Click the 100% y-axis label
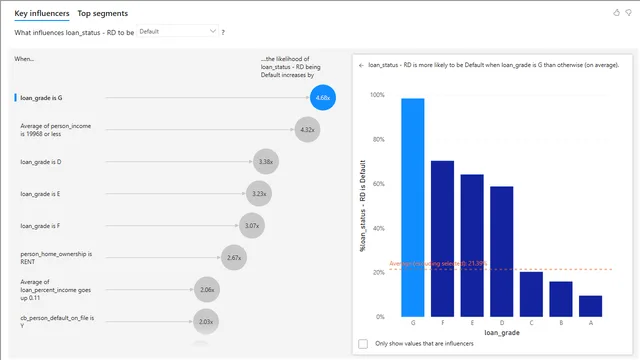Screen dimensions: 640x360 (x=377, y=95)
